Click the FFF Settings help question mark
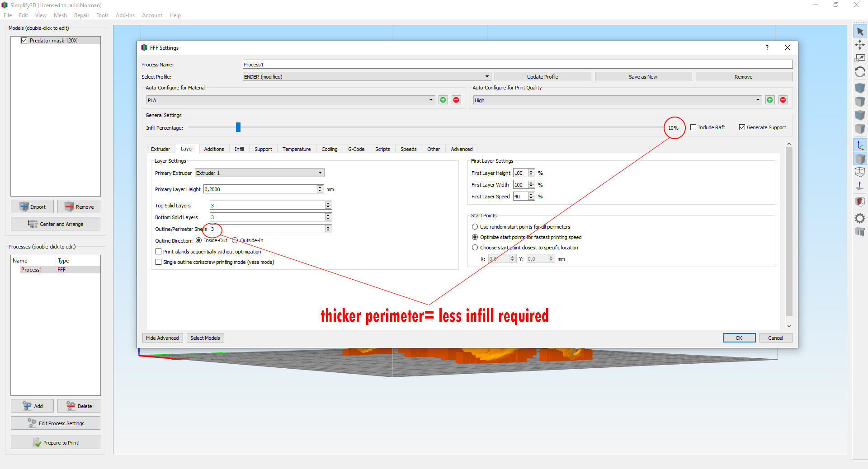Viewport: 868px width, 469px height. [767, 47]
